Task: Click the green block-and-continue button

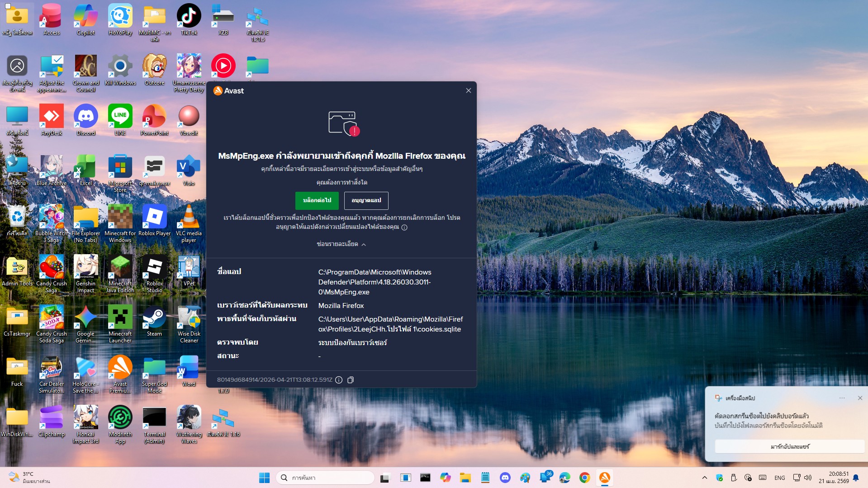Action: pos(317,200)
